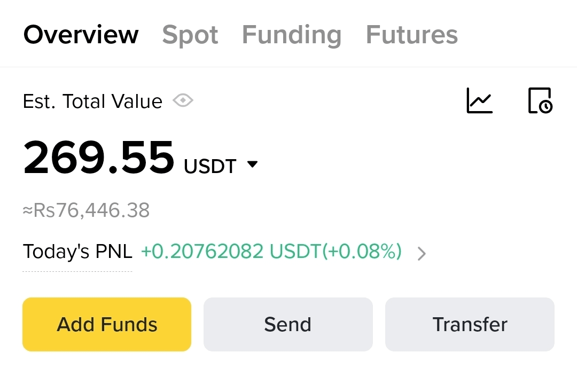The image size is (577, 392).
Task: Tap the dotted-underlined Today's PNL label
Action: click(x=77, y=252)
